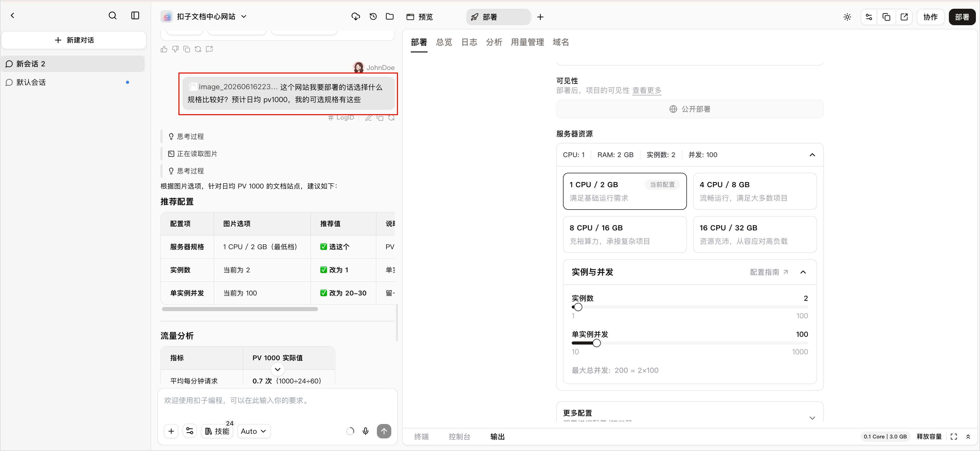Viewport: 980px width, 451px height.
Task: Open in new window icon
Action: click(x=904, y=17)
